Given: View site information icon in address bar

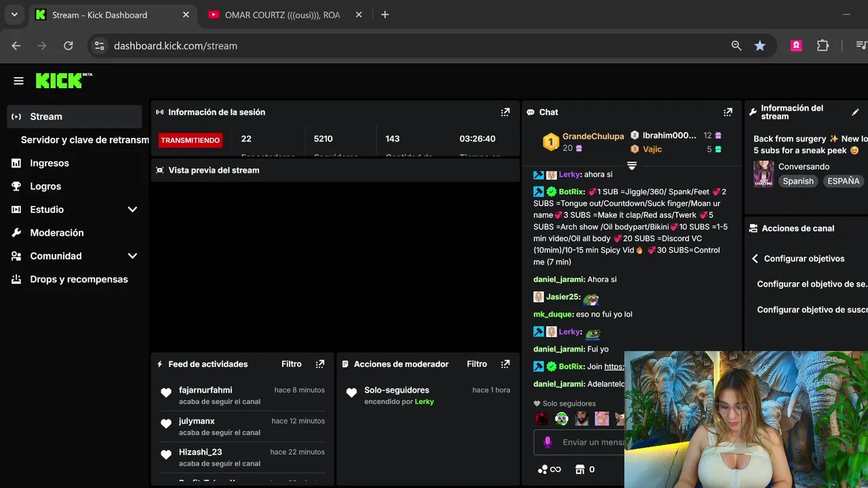Looking at the screenshot, I should 100,46.
